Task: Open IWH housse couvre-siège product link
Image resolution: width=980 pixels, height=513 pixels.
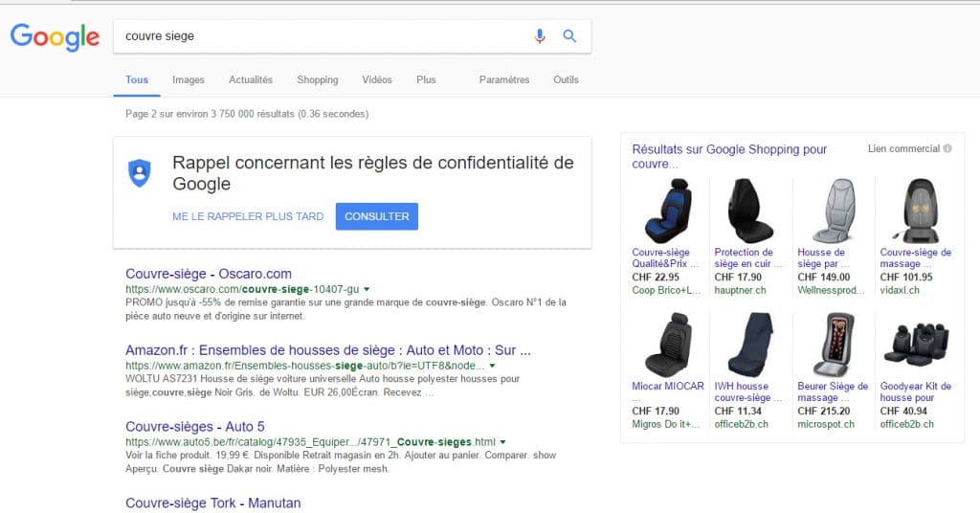Action: 747,391
